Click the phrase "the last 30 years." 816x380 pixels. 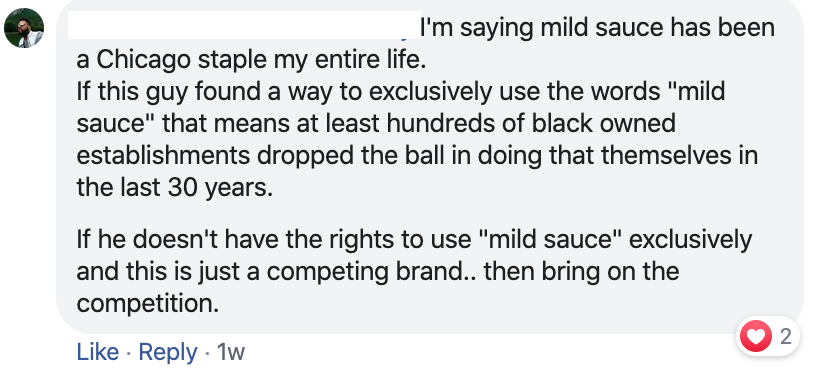[x=174, y=188]
